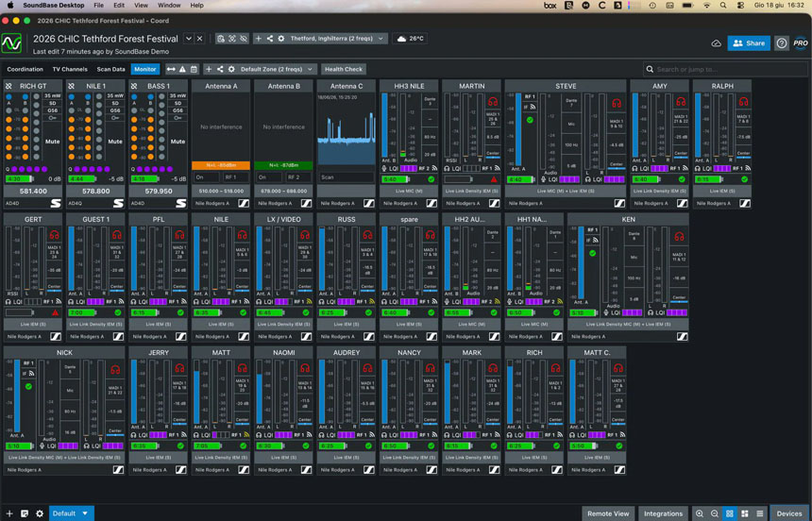This screenshot has height=521, width=812.
Task: Click the link icon on RICH GT card
Action: (x=8, y=86)
